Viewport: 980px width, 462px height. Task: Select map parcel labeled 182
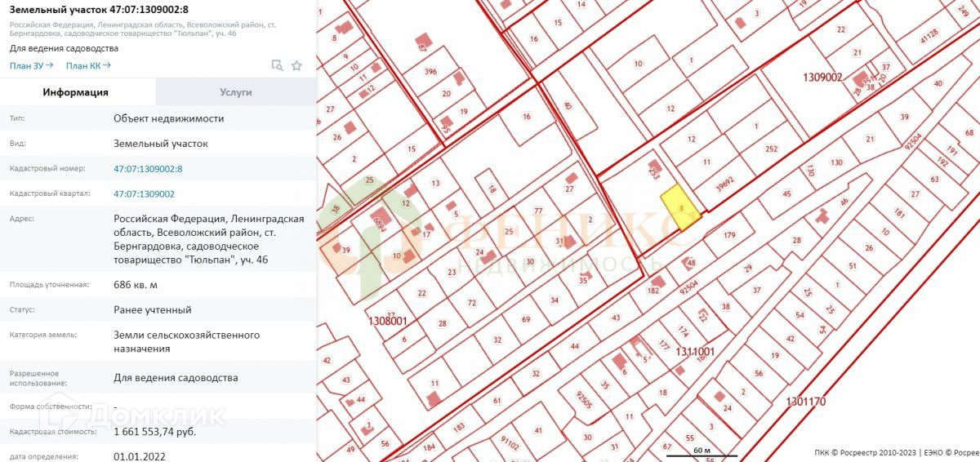[x=653, y=291]
